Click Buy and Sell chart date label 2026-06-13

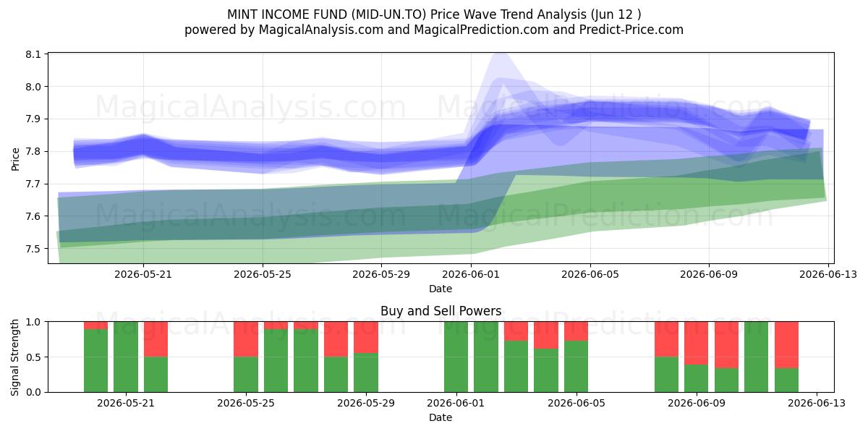pos(817,403)
